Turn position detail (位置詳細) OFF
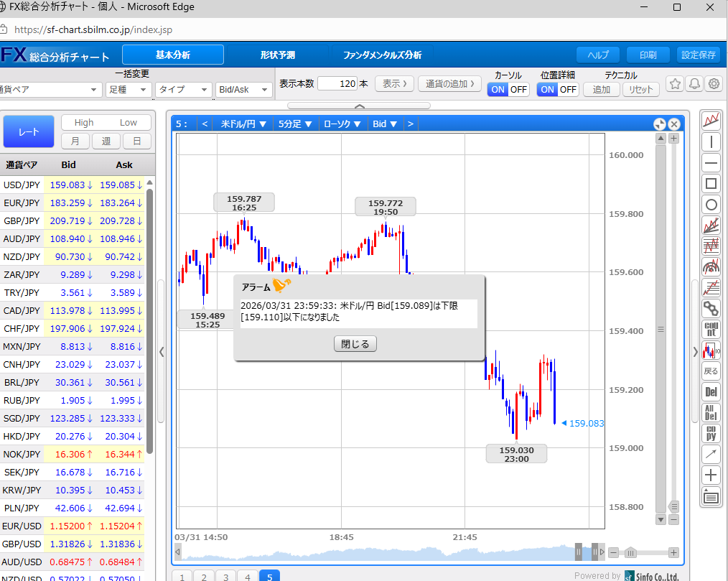 click(x=568, y=90)
